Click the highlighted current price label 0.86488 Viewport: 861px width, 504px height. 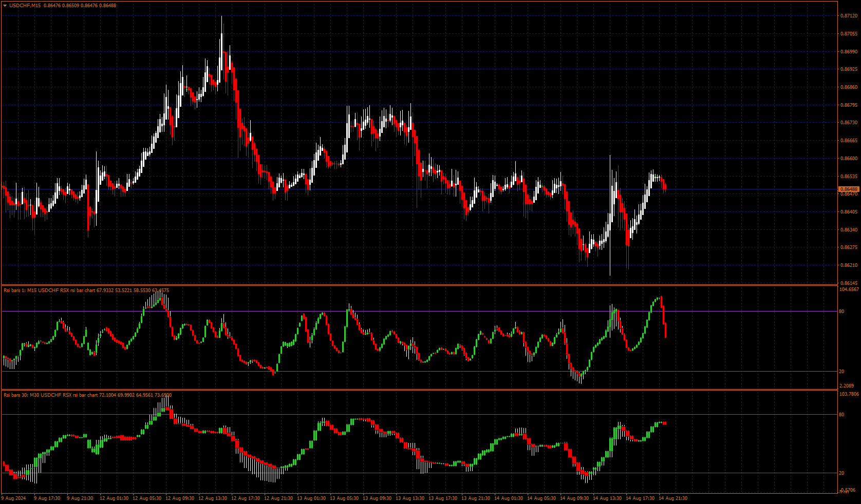849,189
